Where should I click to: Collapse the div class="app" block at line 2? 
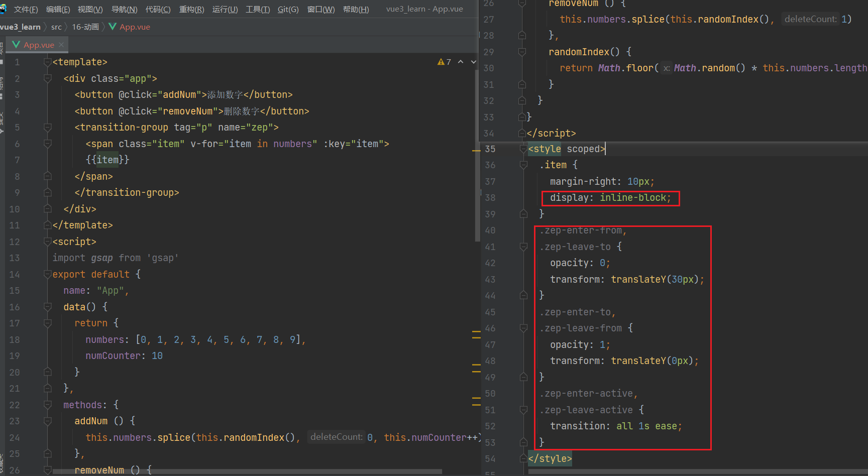pyautogui.click(x=47, y=78)
